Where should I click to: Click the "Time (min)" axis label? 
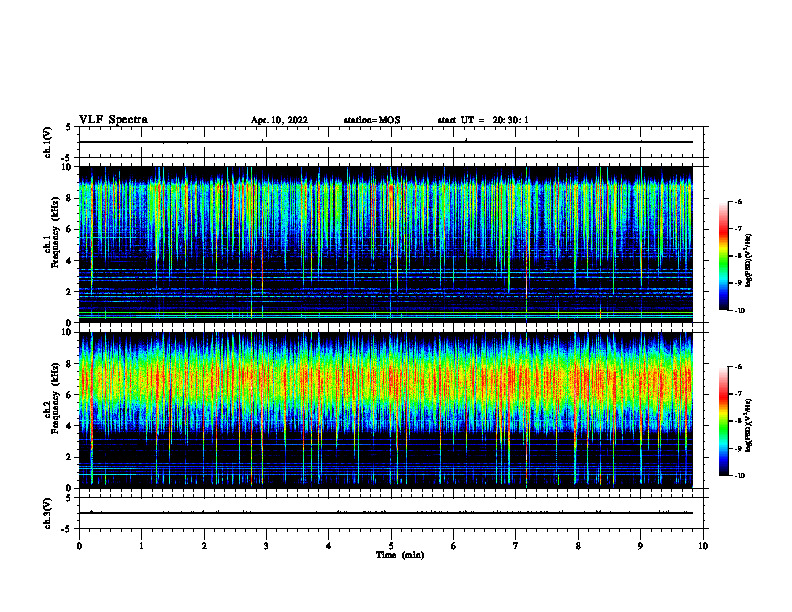pos(400,555)
